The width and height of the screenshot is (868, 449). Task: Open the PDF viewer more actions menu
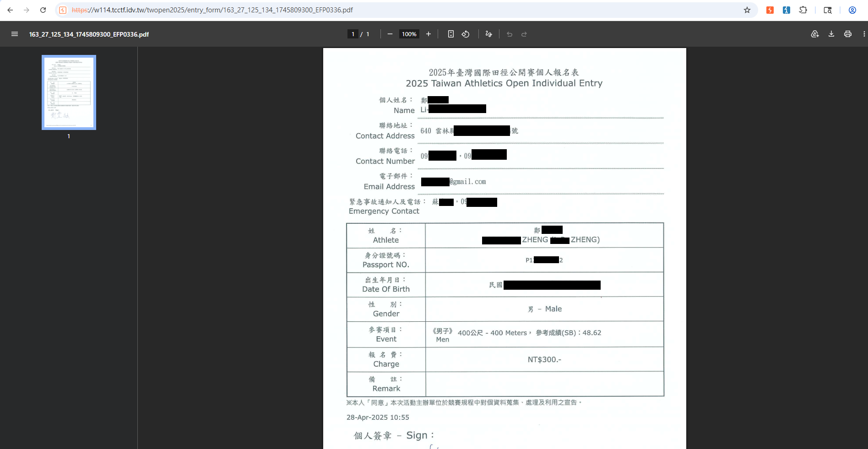click(x=864, y=34)
